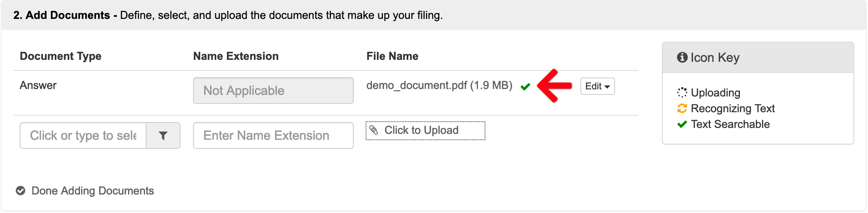Image resolution: width=868 pixels, height=213 pixels.
Task: Click the red arrow pointing at checkmark
Action: click(x=554, y=85)
